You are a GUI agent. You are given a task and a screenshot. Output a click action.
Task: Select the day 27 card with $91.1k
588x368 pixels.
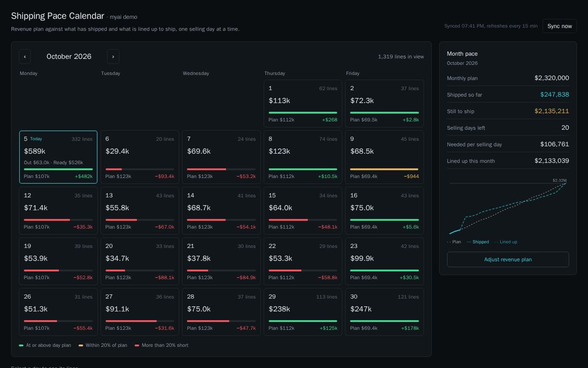tap(140, 312)
